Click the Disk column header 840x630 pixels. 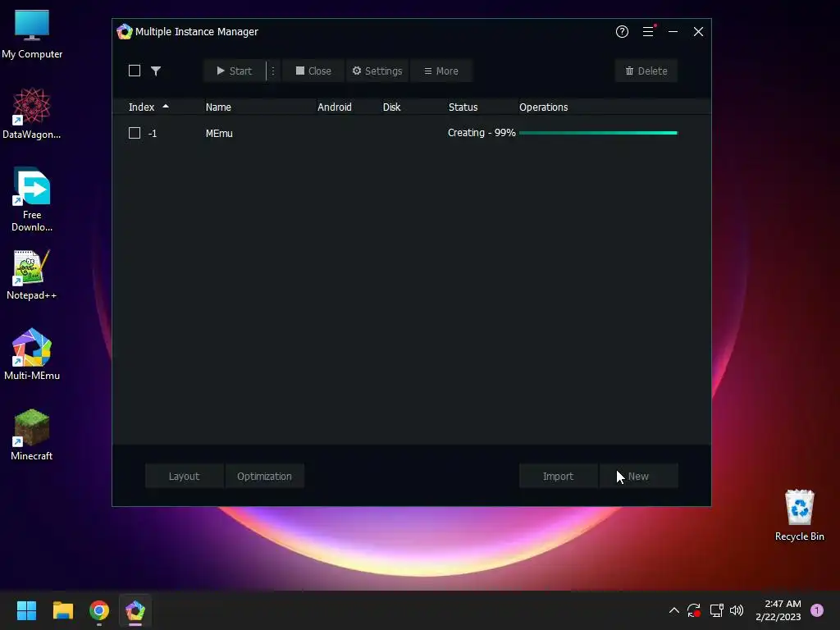[x=391, y=107]
